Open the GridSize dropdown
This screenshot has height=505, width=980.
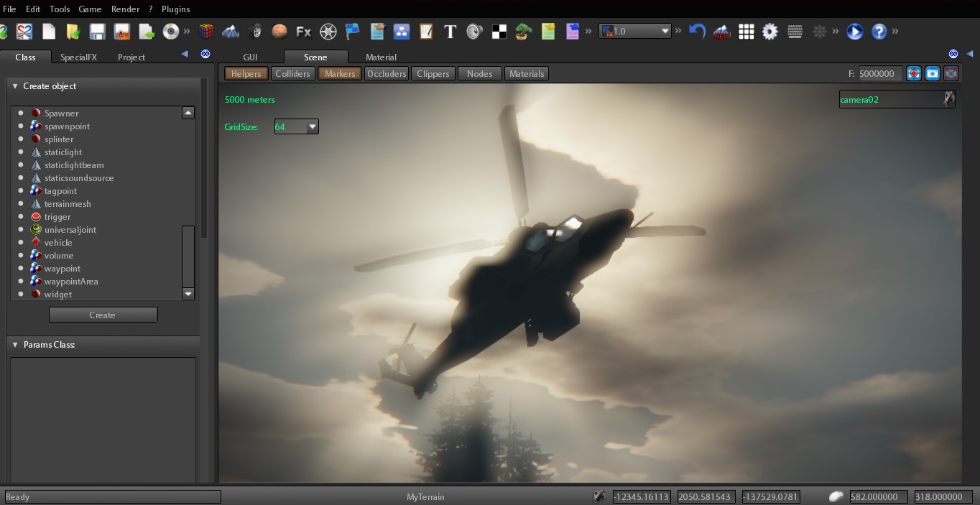[x=312, y=127]
